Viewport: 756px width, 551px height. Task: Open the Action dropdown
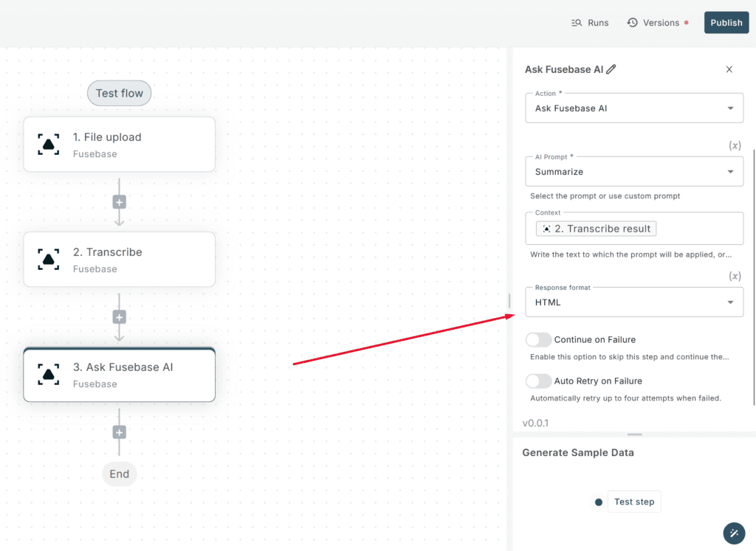pyautogui.click(x=634, y=108)
